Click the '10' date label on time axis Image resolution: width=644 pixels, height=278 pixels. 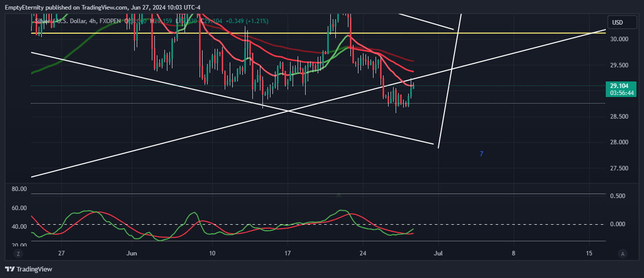tap(212, 253)
